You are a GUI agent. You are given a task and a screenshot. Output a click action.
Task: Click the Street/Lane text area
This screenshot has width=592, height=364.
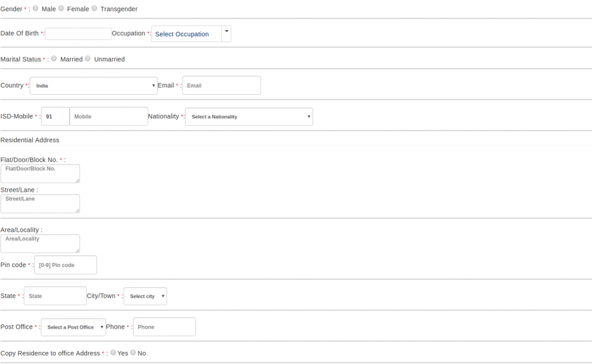click(x=40, y=203)
